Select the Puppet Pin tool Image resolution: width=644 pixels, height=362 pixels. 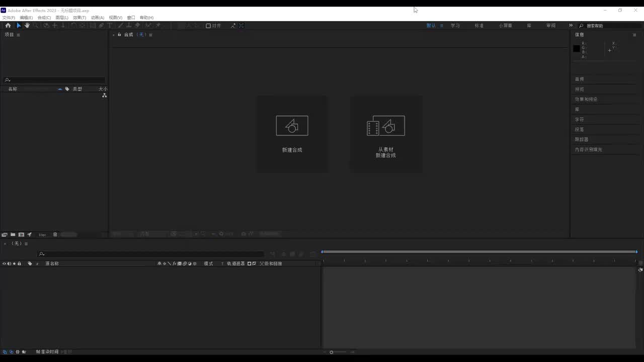(158, 26)
